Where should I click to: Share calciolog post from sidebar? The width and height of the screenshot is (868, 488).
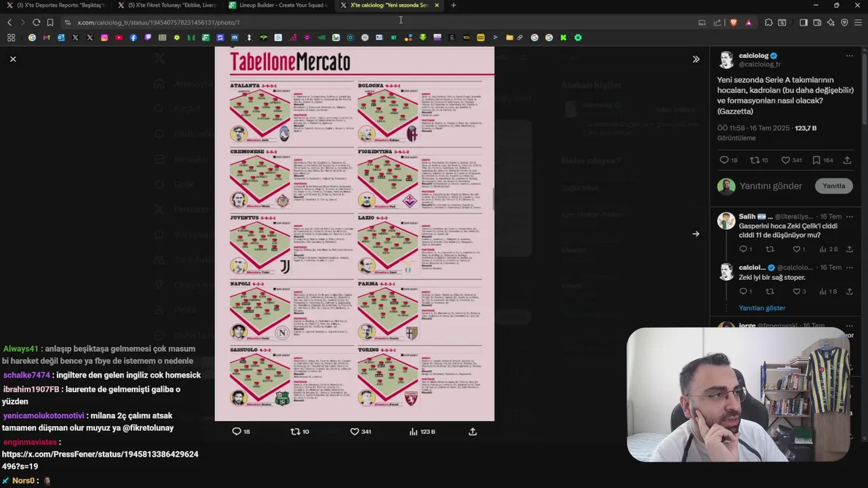tap(847, 160)
